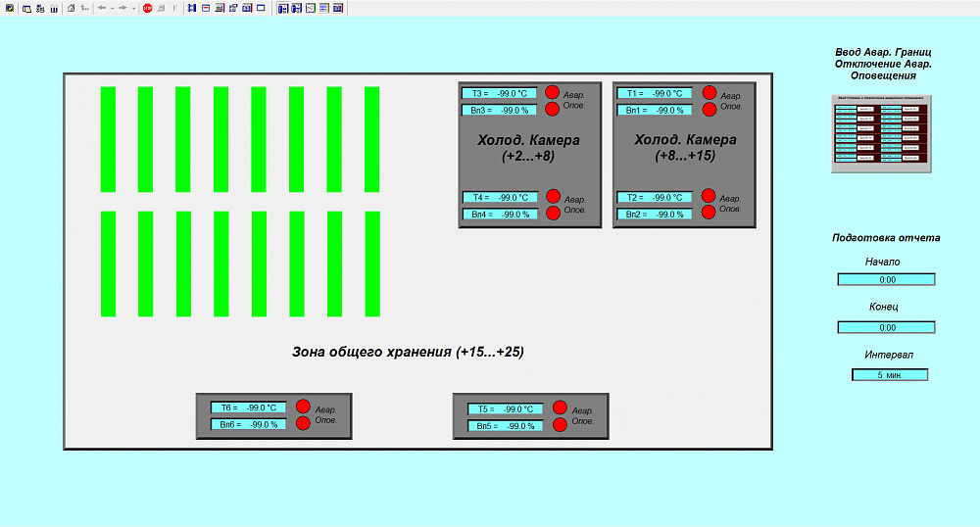Toggle the red notification indicator beside Вл1

coord(710,110)
